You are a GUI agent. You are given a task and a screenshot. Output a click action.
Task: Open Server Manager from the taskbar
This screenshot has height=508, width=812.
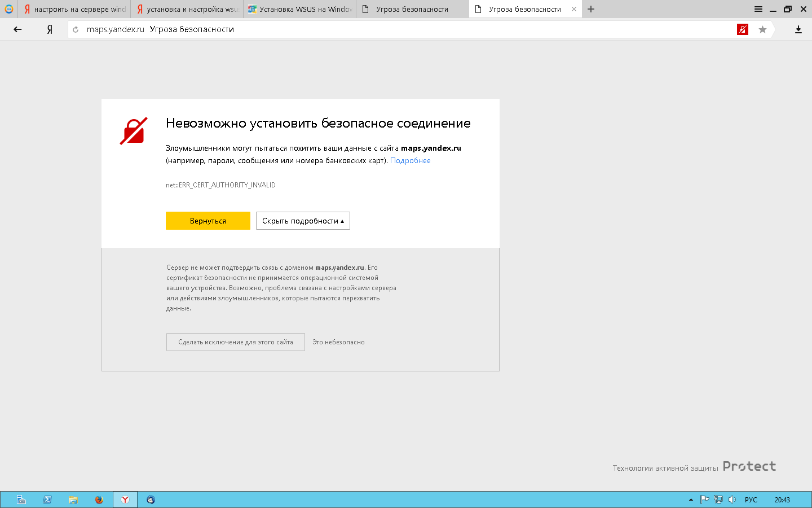click(21, 500)
